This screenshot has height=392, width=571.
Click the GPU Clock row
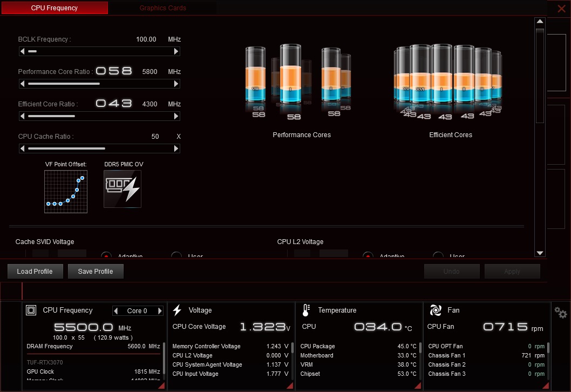93,371
